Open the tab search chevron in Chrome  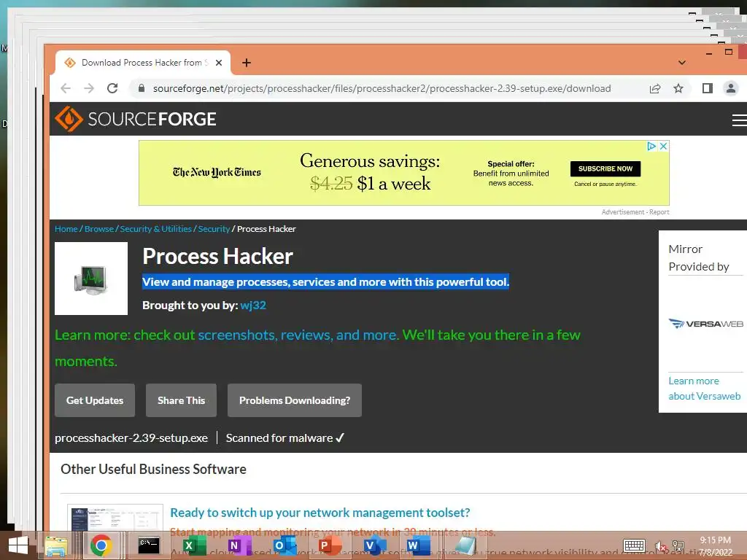(x=682, y=63)
